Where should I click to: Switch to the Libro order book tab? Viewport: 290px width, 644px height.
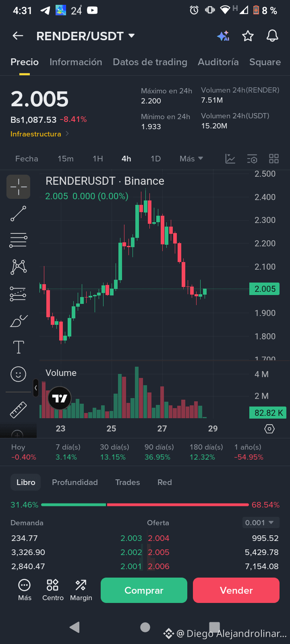[26, 482]
